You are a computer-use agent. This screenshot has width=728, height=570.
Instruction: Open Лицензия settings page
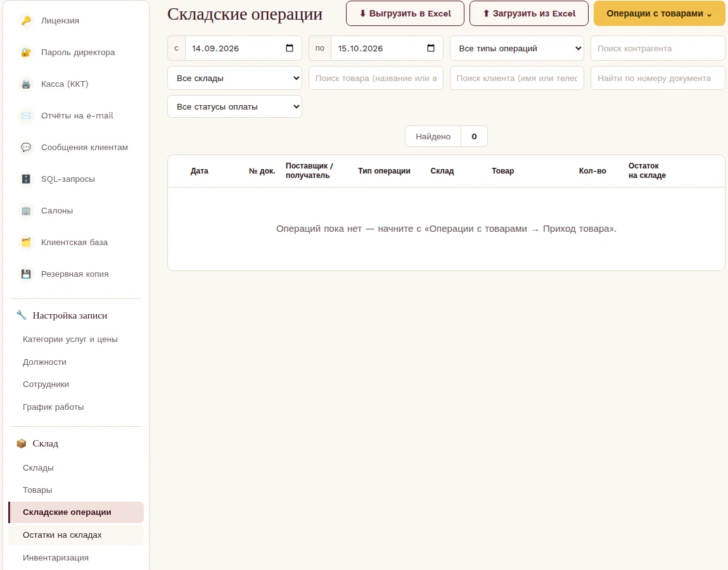(75, 20)
